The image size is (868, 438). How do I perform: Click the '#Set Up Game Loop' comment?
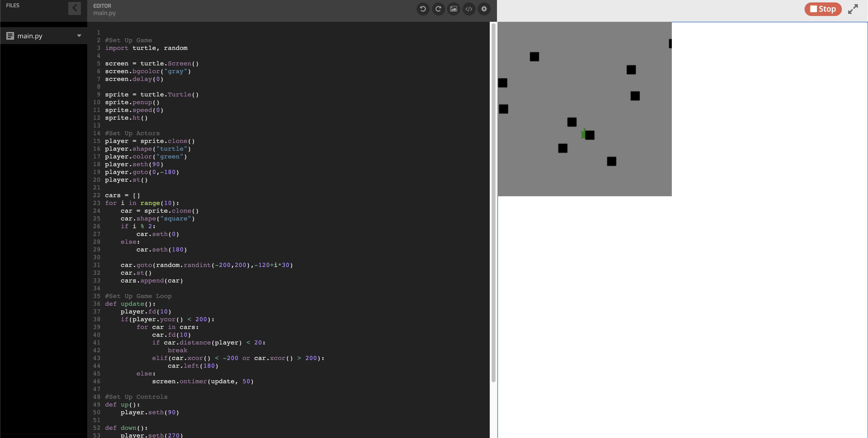pos(138,296)
